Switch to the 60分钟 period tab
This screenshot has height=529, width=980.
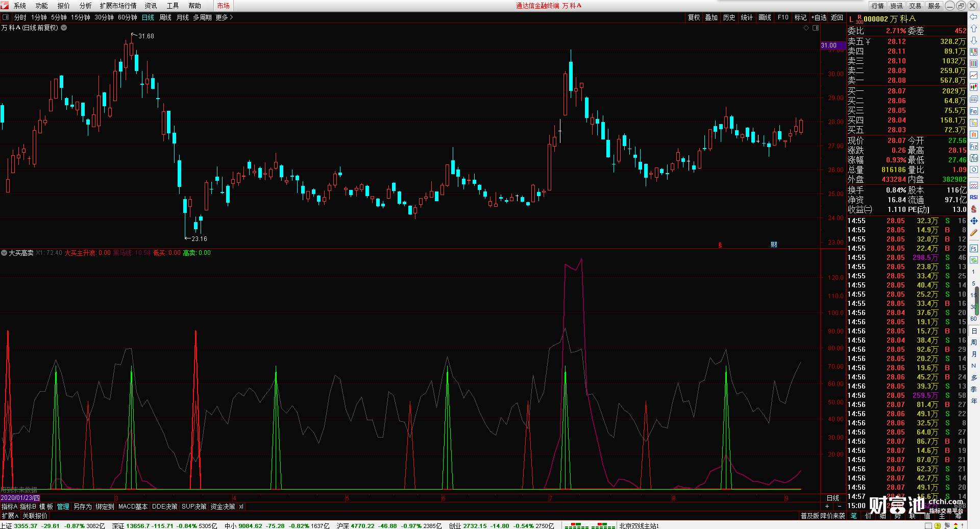point(128,17)
